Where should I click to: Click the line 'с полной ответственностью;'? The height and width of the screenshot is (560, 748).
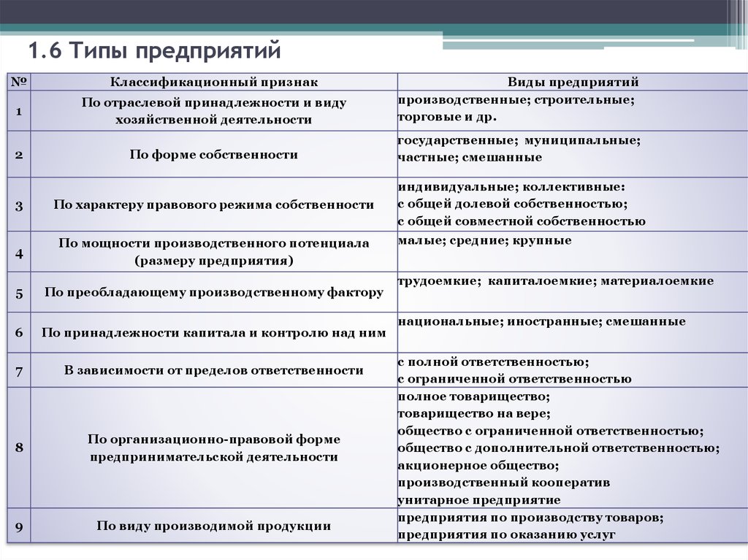click(493, 362)
